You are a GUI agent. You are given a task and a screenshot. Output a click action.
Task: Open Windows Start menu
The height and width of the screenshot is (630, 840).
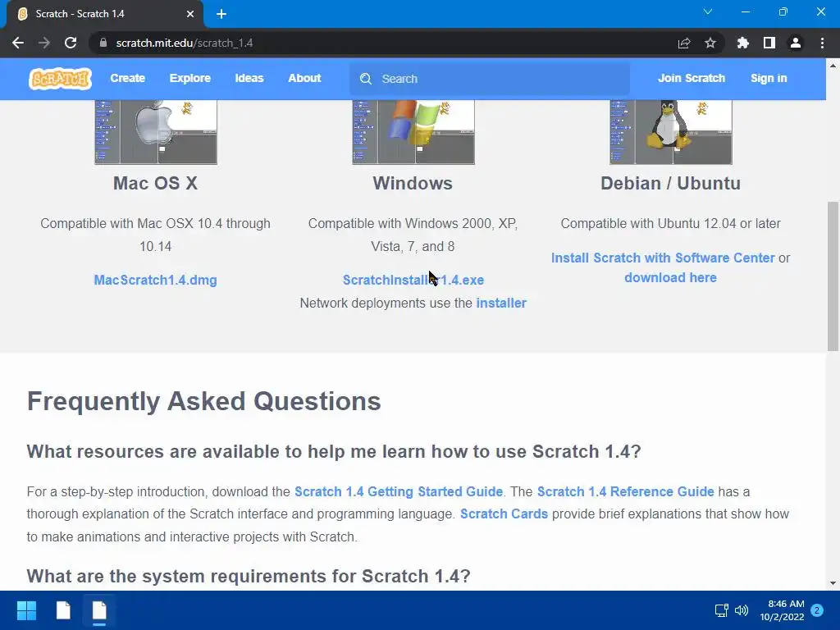(x=26, y=610)
